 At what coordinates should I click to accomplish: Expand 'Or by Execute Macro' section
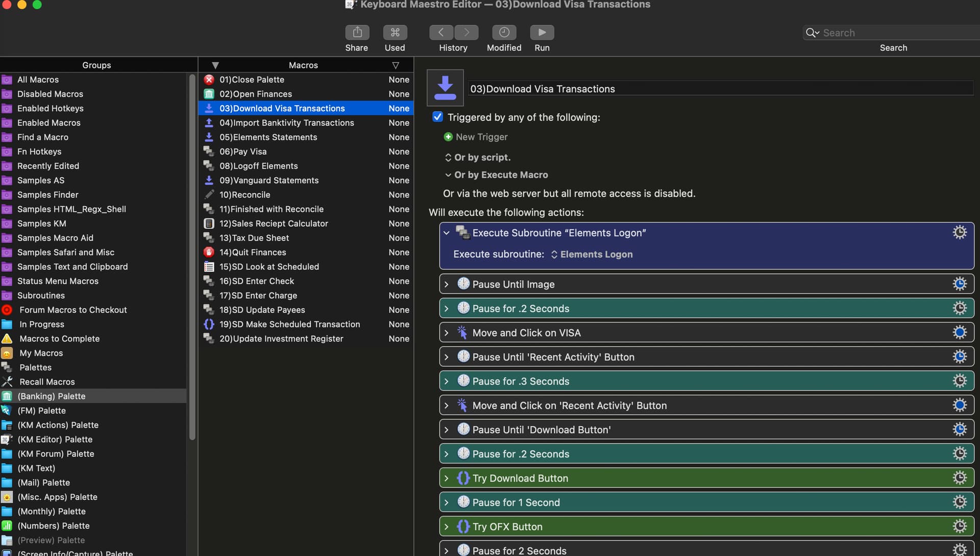448,175
